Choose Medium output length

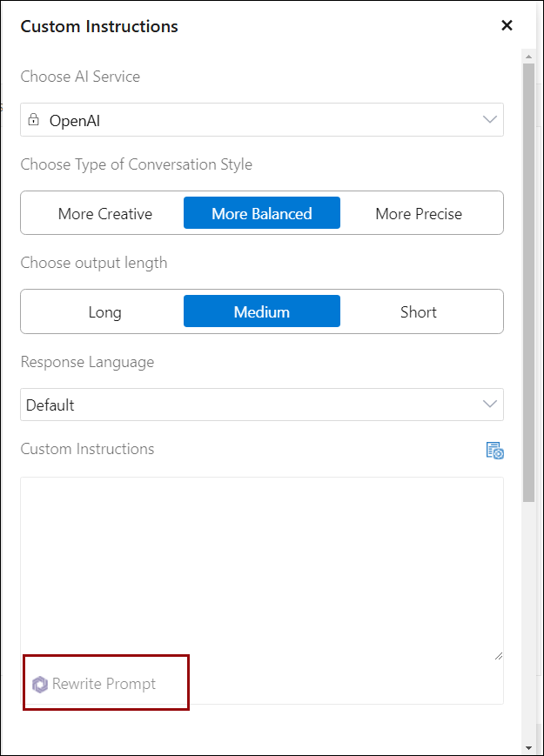262,311
